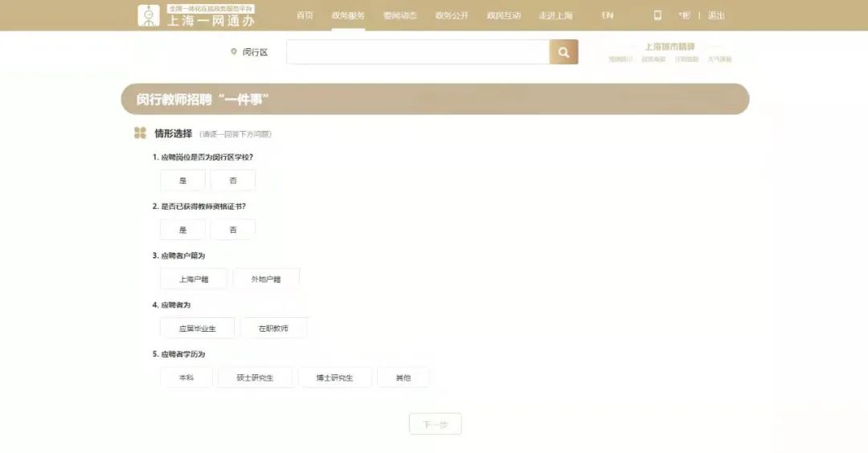Go to 首页 in the navigation bar
Screen dimensions: 868x453
coord(305,15)
